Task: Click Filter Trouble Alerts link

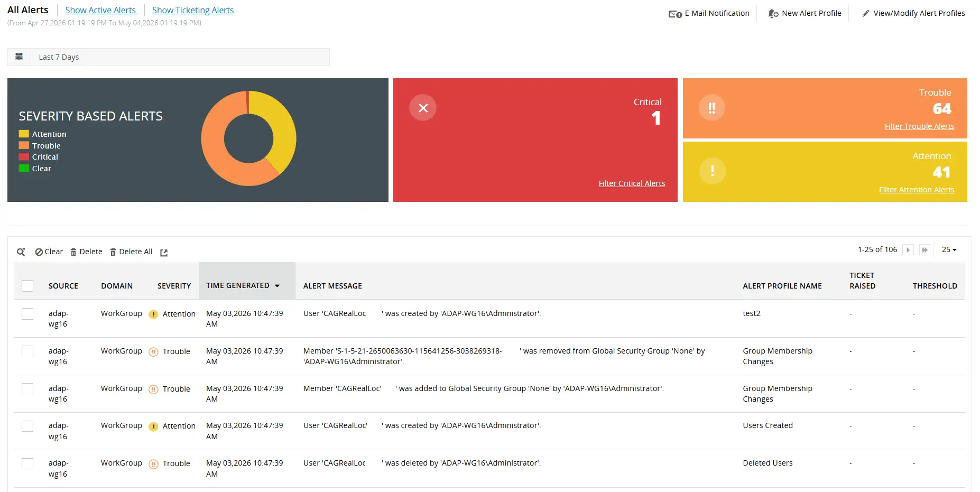Action: click(x=919, y=126)
